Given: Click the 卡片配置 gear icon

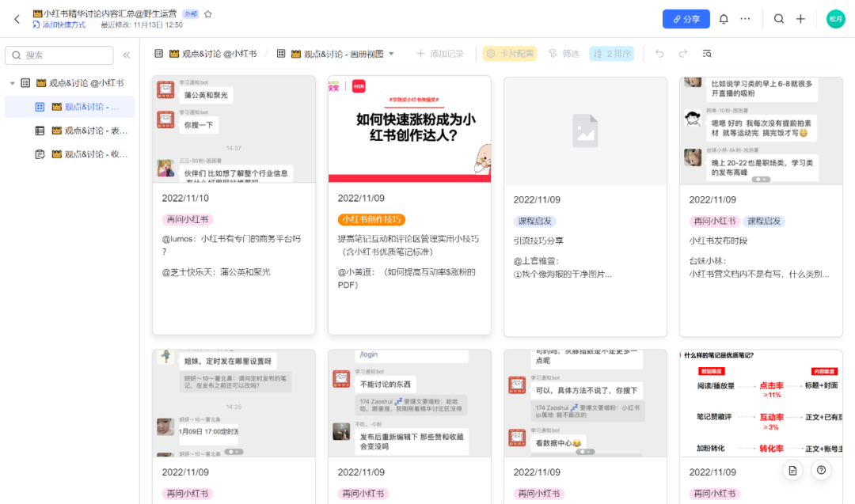Looking at the screenshot, I should 491,54.
